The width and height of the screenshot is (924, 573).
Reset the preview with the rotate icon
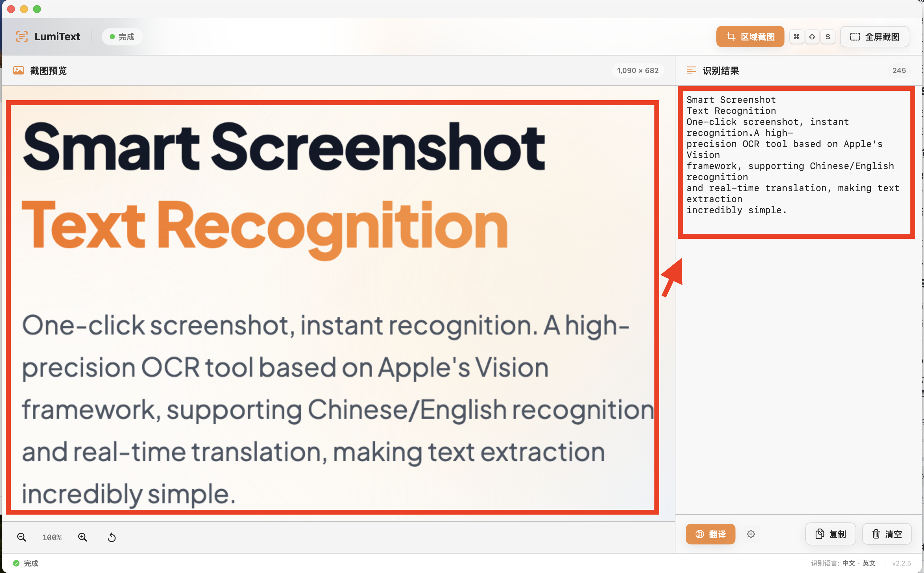[x=112, y=537]
